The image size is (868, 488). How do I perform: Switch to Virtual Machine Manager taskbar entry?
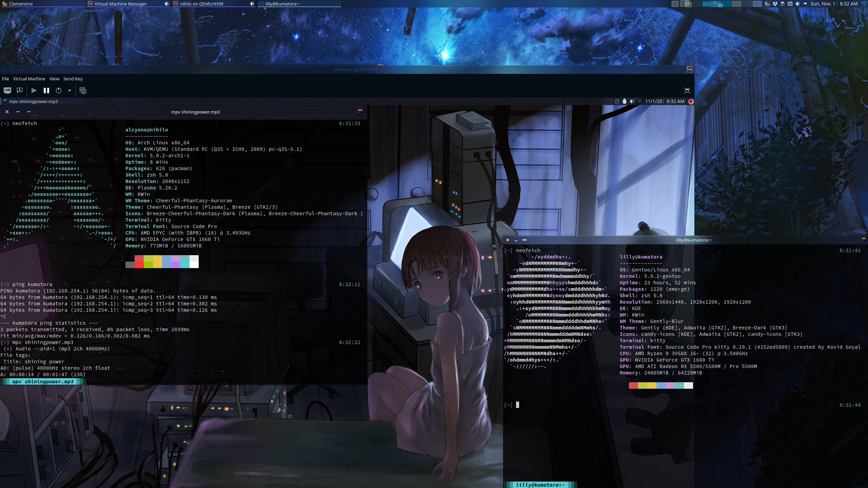[x=128, y=4]
